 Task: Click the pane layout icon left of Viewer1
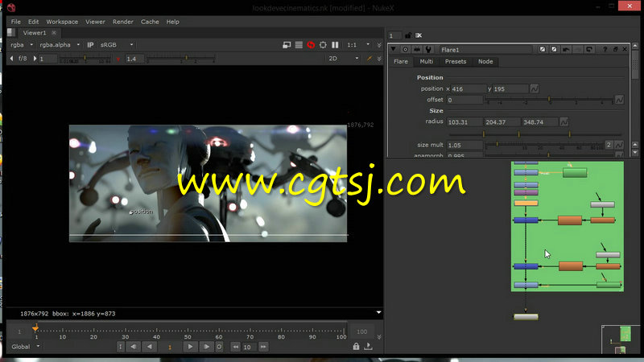[x=11, y=32]
